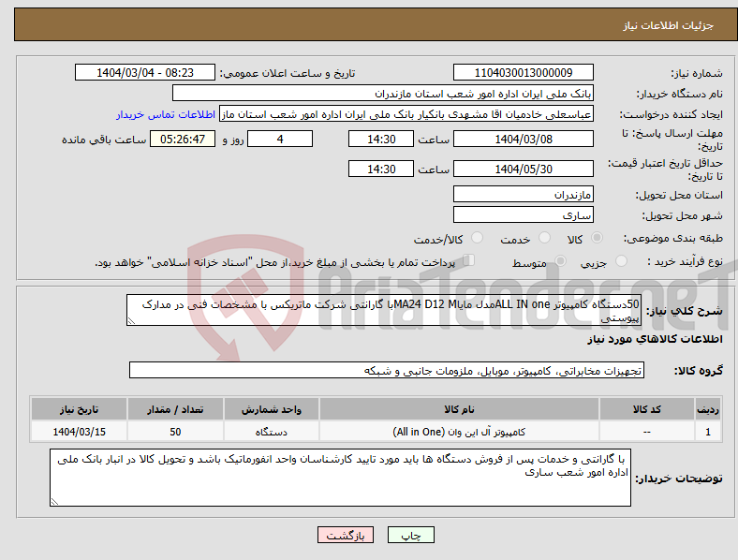Click the page title جزئیات اطلاعات نیاز
The width and height of the screenshot is (738, 560).
(669, 25)
